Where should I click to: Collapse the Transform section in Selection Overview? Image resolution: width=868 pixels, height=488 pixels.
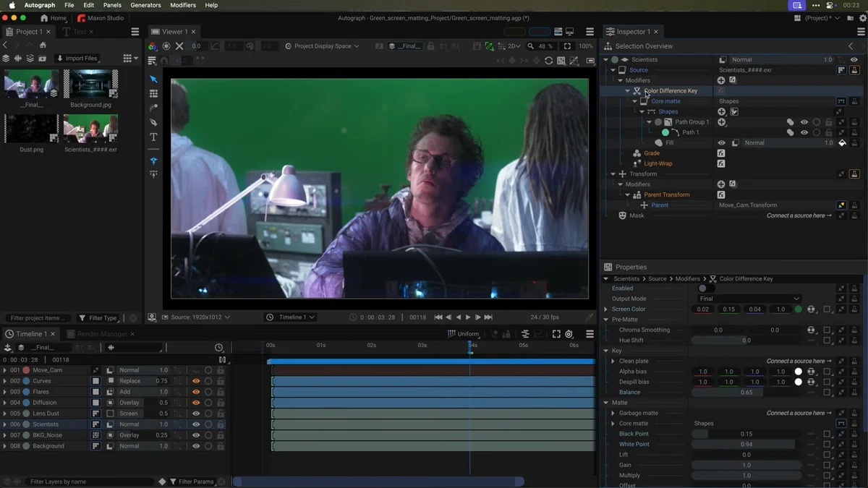[613, 174]
